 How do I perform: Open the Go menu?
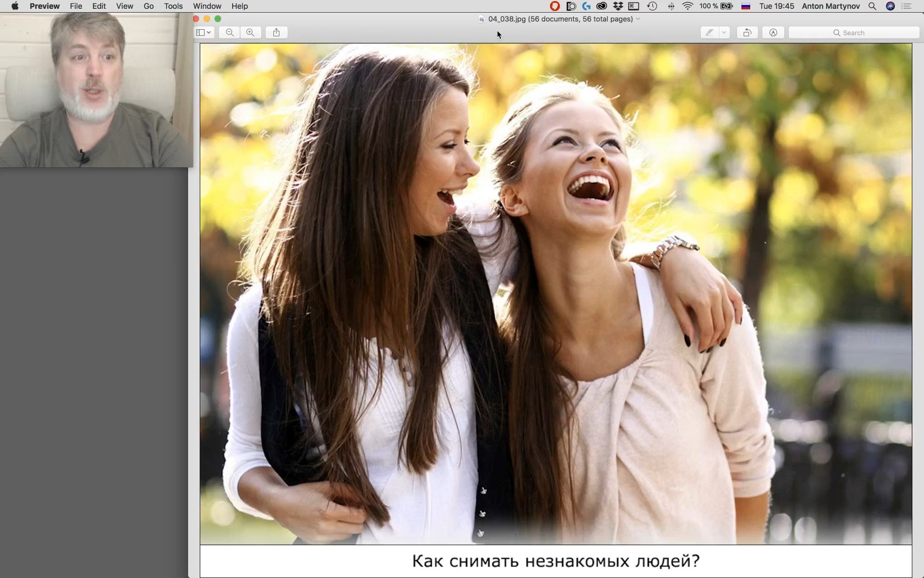click(x=148, y=6)
